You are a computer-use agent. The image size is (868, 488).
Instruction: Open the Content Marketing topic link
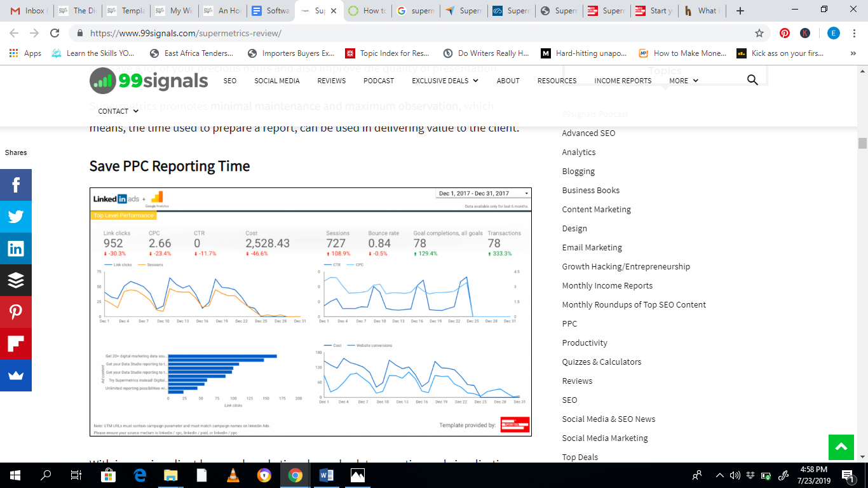[597, 209]
